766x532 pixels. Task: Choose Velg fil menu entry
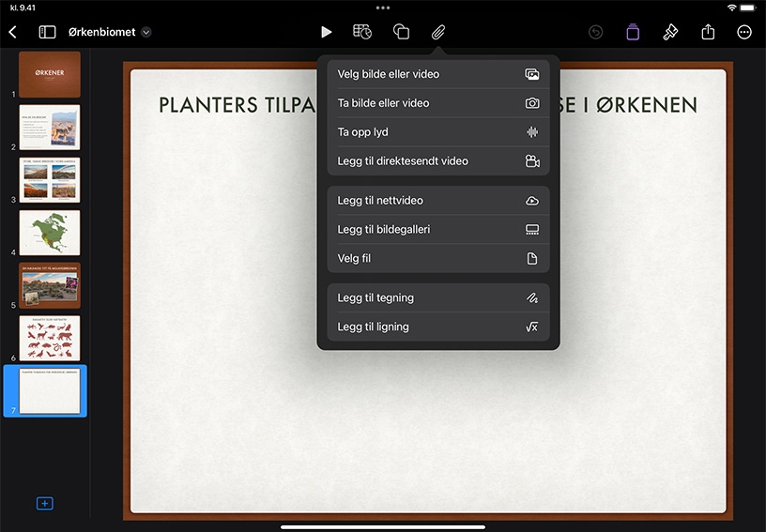pos(438,258)
